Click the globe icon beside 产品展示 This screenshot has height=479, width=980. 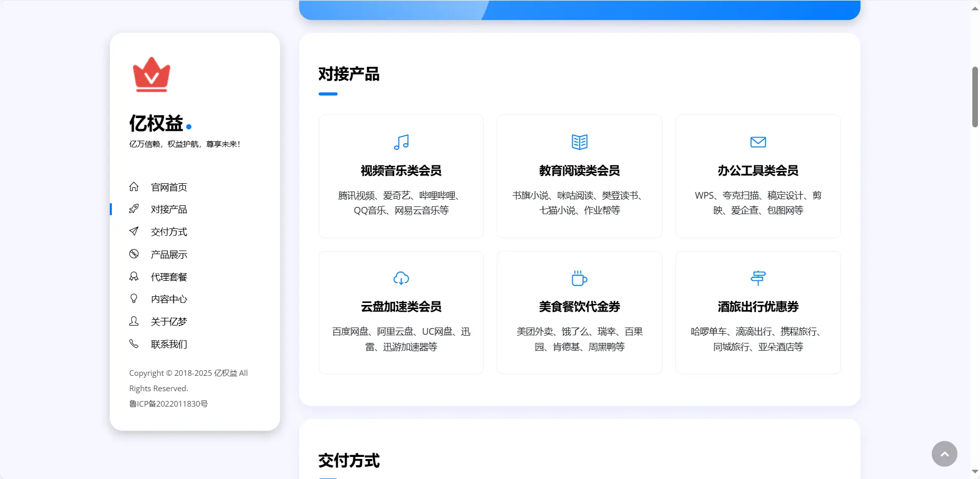[x=134, y=254]
